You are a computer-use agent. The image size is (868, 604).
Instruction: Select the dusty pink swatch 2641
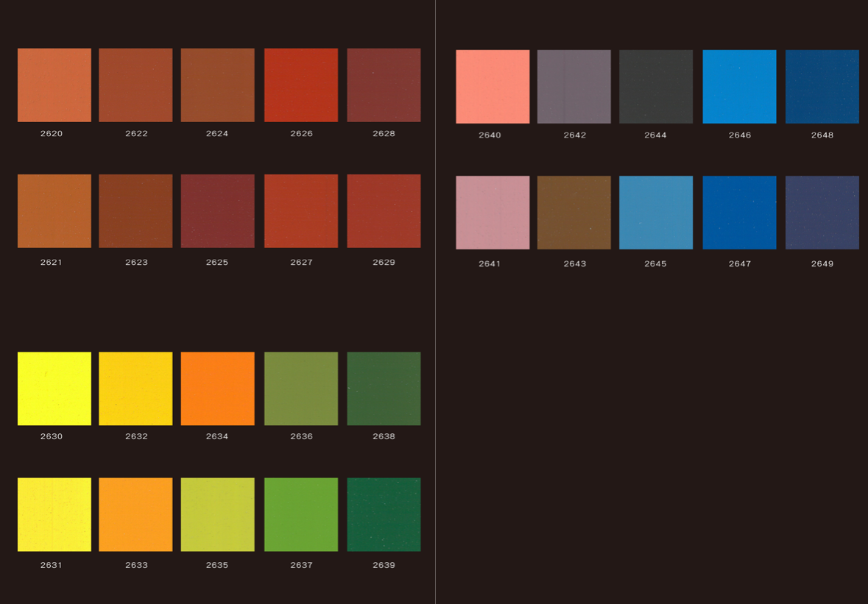point(493,213)
